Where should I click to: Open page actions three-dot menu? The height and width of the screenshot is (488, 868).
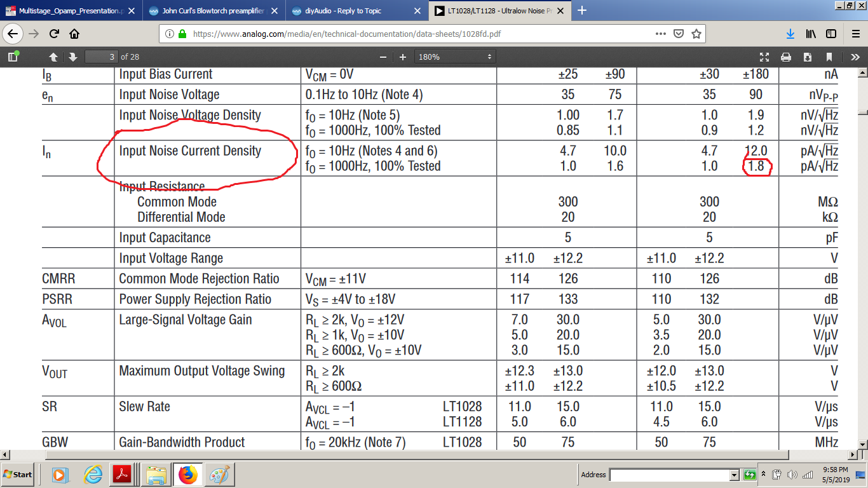point(661,34)
